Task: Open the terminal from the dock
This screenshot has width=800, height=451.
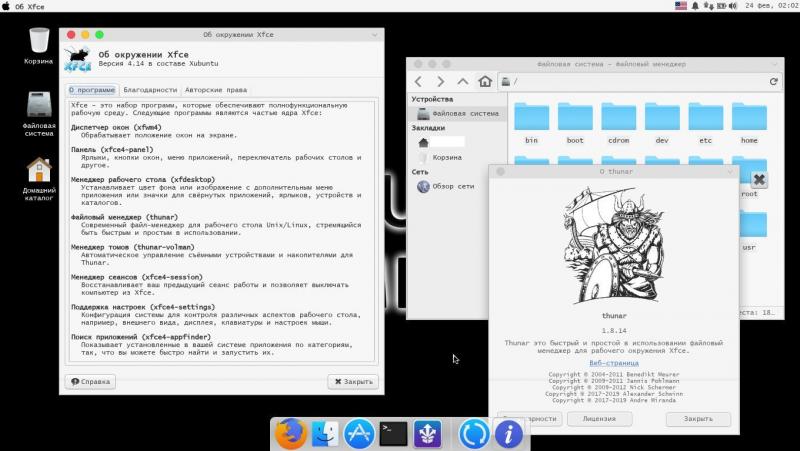Action: pos(393,433)
